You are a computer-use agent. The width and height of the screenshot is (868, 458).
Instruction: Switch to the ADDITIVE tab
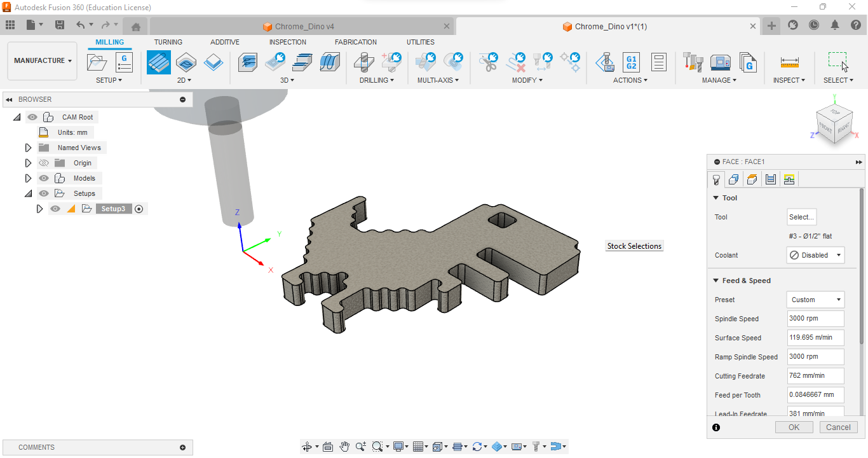coord(225,42)
